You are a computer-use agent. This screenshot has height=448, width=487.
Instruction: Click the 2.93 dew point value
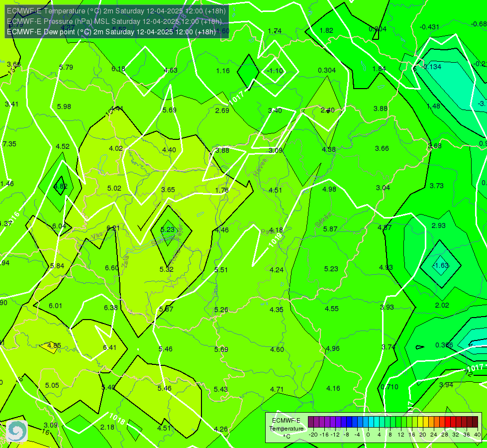pyautogui.click(x=439, y=225)
